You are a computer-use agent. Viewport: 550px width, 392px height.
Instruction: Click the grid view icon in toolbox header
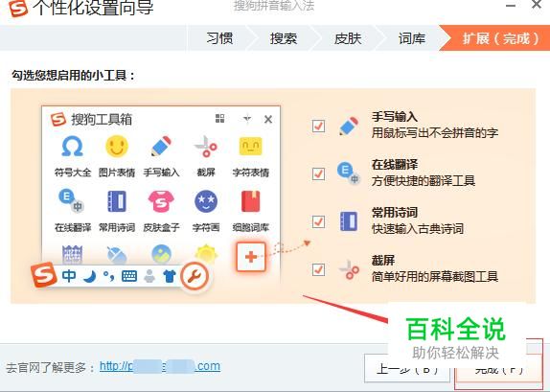click(x=220, y=119)
